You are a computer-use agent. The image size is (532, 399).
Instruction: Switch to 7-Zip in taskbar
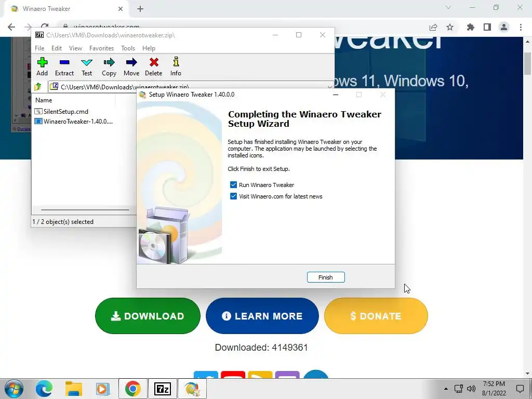(x=162, y=389)
